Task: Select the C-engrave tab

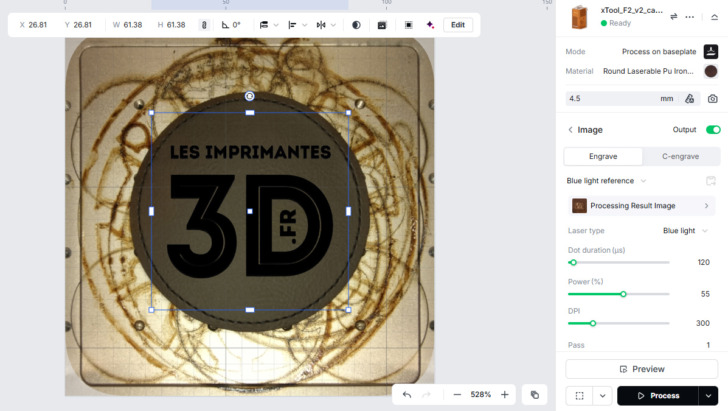Action: [681, 157]
